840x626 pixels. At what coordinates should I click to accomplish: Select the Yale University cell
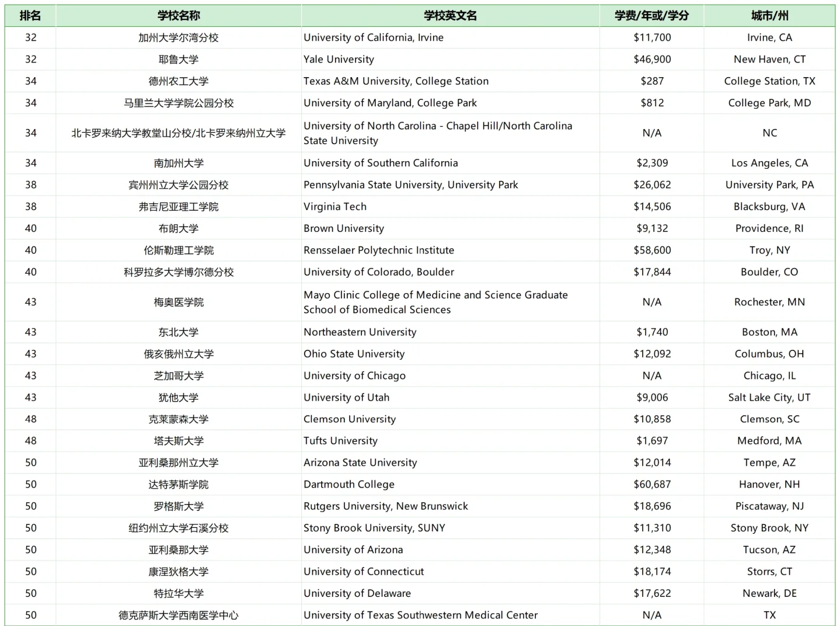point(339,60)
